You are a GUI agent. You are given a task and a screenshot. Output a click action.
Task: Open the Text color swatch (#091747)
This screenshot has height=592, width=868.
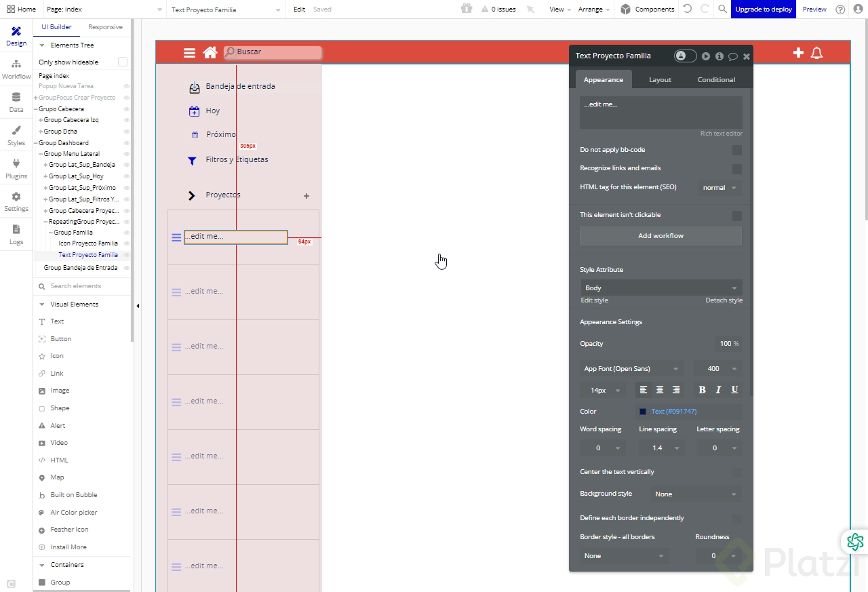tap(643, 412)
